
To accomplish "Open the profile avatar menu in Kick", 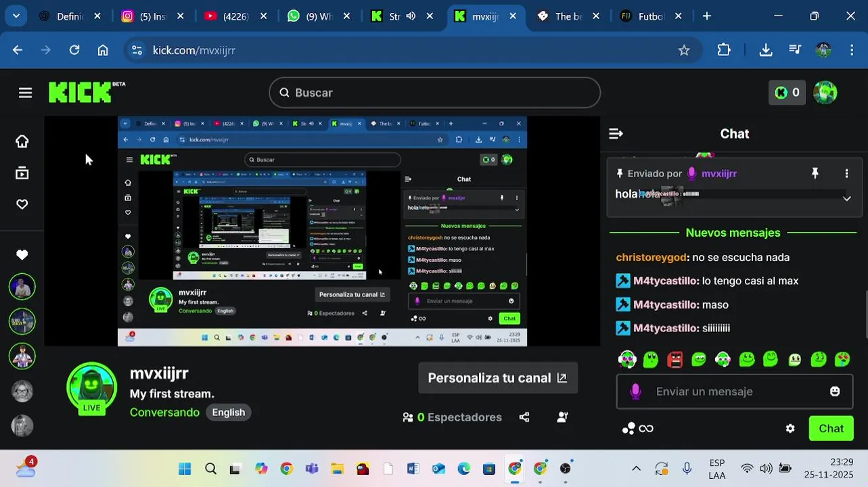I will 825,93.
